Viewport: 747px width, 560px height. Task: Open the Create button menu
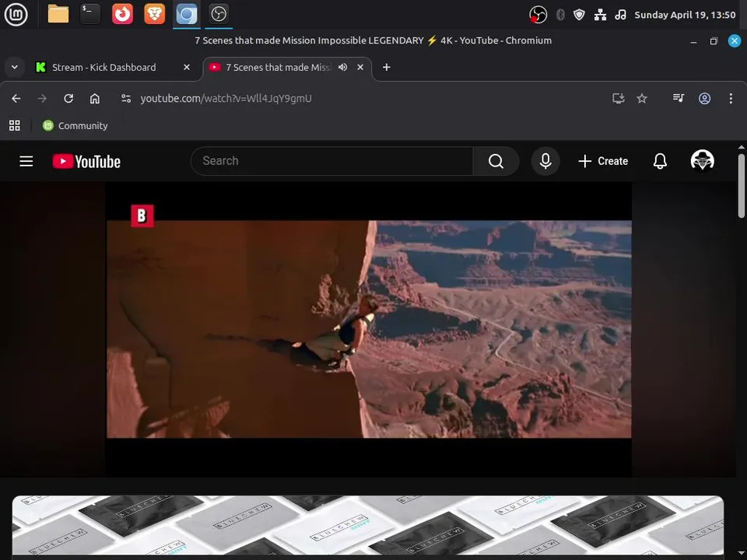coord(602,161)
